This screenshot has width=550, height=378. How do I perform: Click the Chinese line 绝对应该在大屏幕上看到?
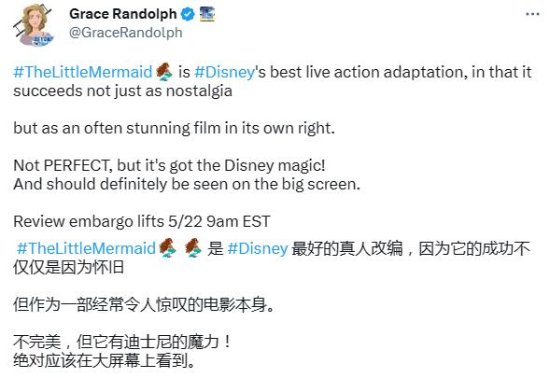tap(104, 360)
